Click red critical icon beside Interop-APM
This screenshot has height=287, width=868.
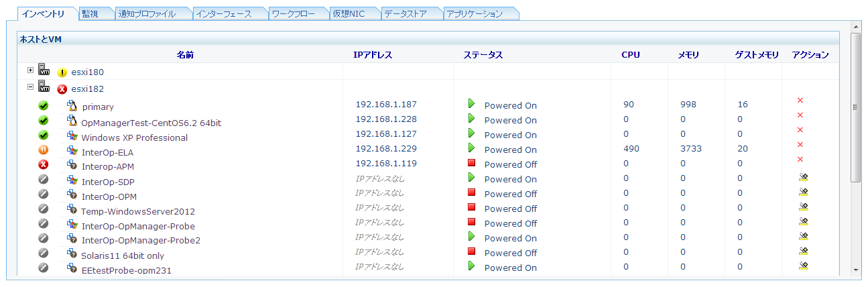point(44,164)
